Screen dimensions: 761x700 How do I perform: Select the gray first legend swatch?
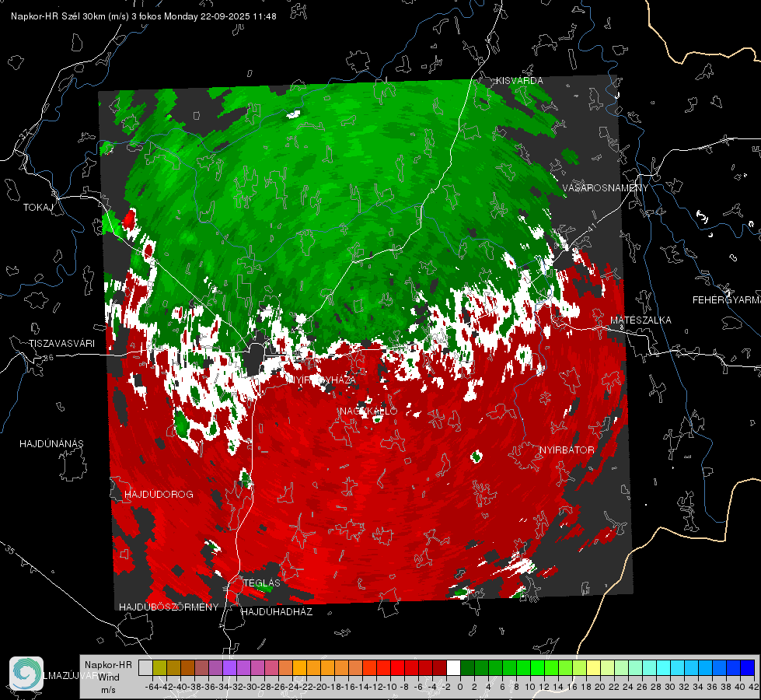[x=145, y=667]
